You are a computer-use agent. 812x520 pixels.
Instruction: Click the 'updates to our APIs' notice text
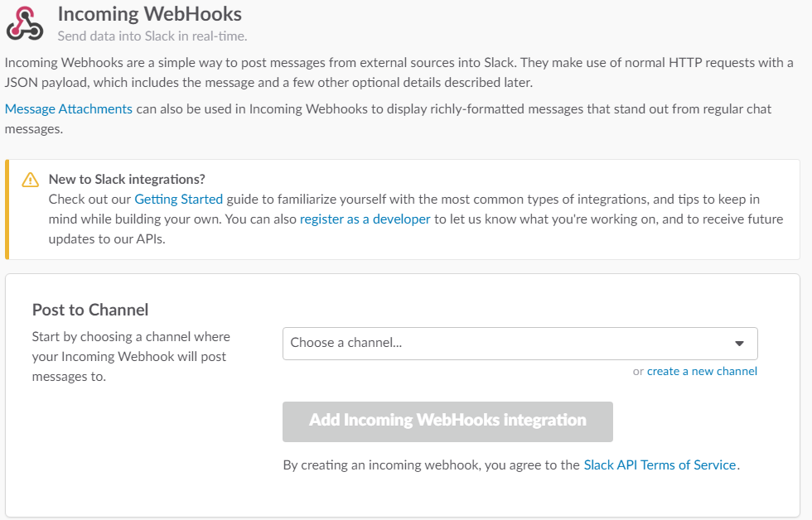click(108, 239)
